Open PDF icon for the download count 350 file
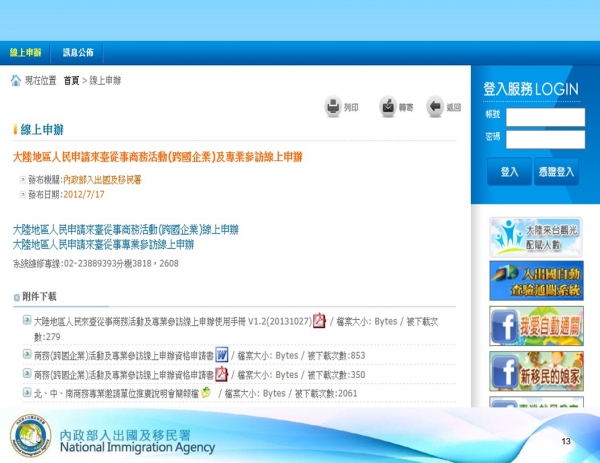The height and width of the screenshot is (463, 600). pos(221,374)
